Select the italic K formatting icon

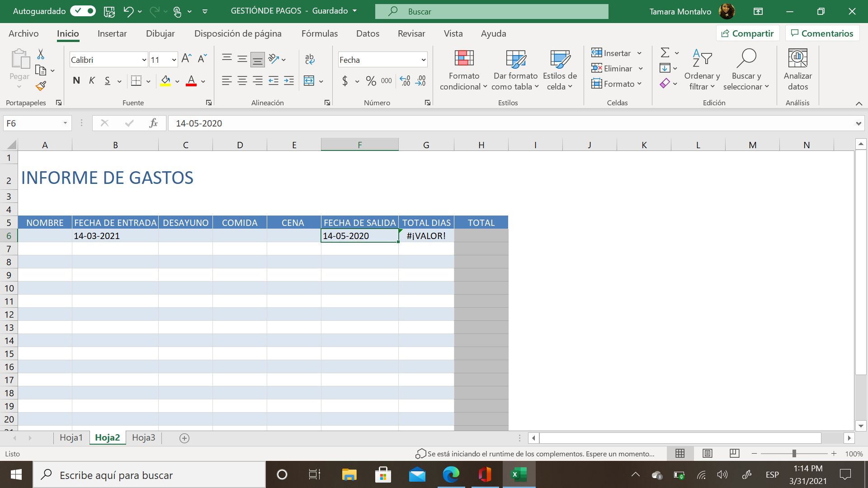[x=92, y=80]
